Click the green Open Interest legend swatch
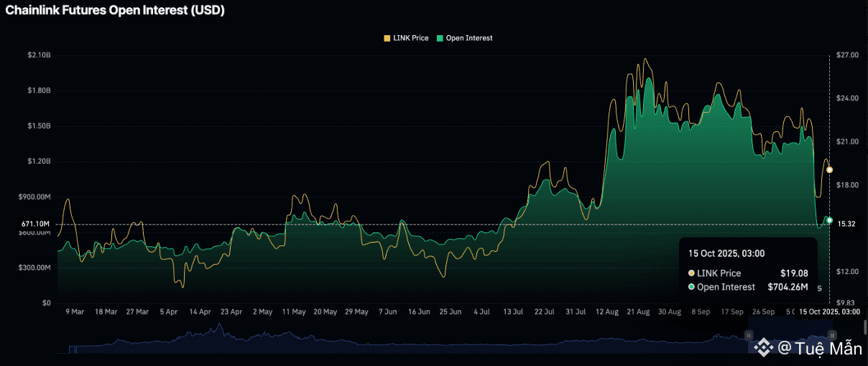This screenshot has height=366, width=868. tap(440, 38)
